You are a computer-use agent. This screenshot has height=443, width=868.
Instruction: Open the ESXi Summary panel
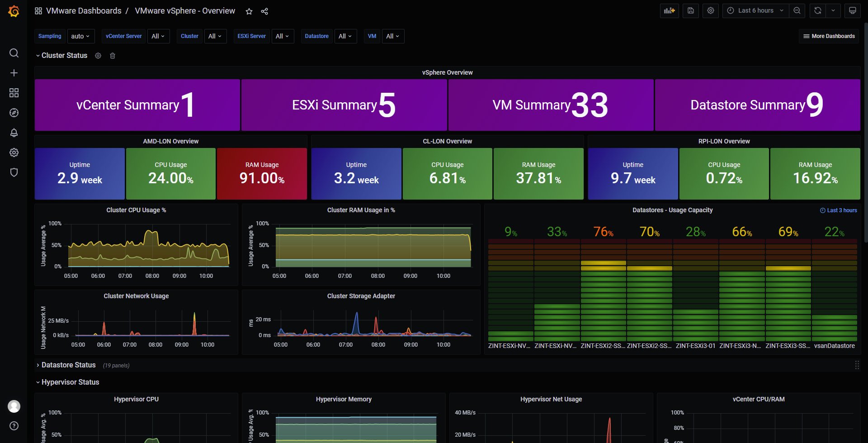pyautogui.click(x=344, y=105)
